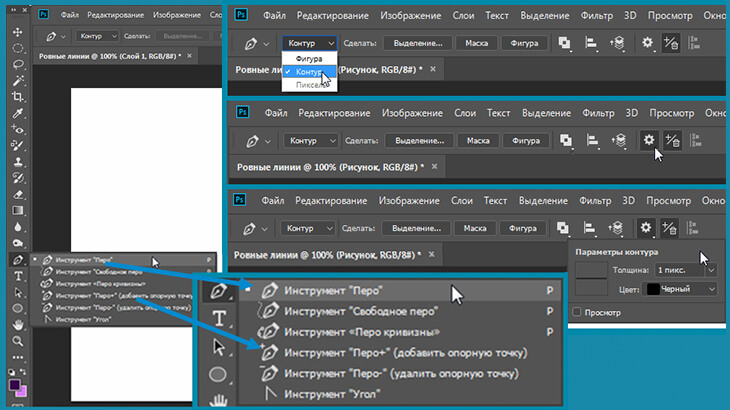Select enlarged "Перо-" (удалить опорную точку) entry

coord(400,373)
